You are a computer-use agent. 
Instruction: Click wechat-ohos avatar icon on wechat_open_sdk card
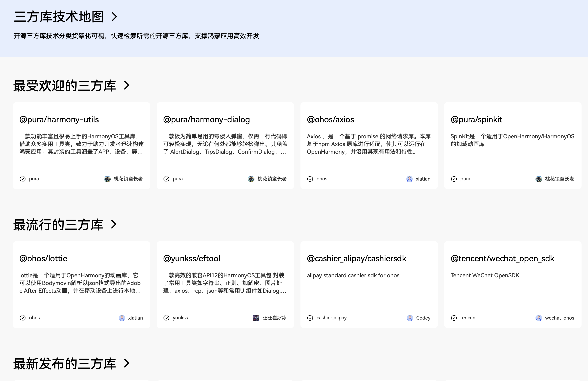[x=539, y=318]
